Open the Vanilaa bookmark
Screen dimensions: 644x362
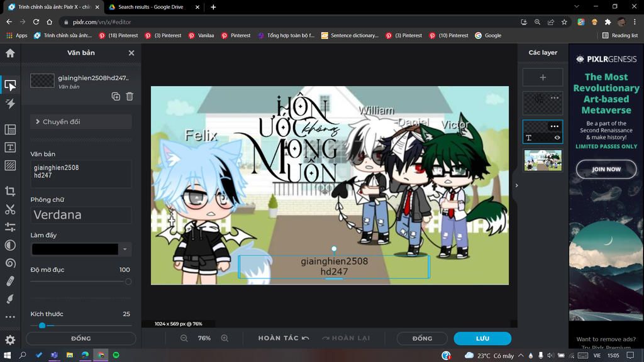pos(201,36)
